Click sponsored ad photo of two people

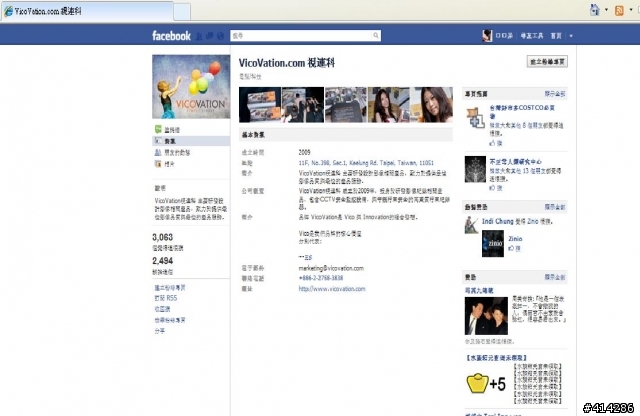tap(486, 316)
